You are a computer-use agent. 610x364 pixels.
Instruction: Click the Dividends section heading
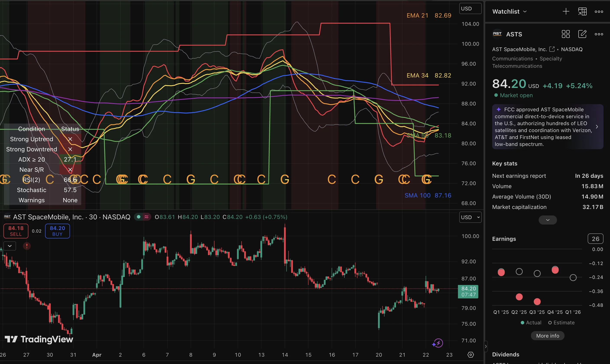[x=505, y=354]
